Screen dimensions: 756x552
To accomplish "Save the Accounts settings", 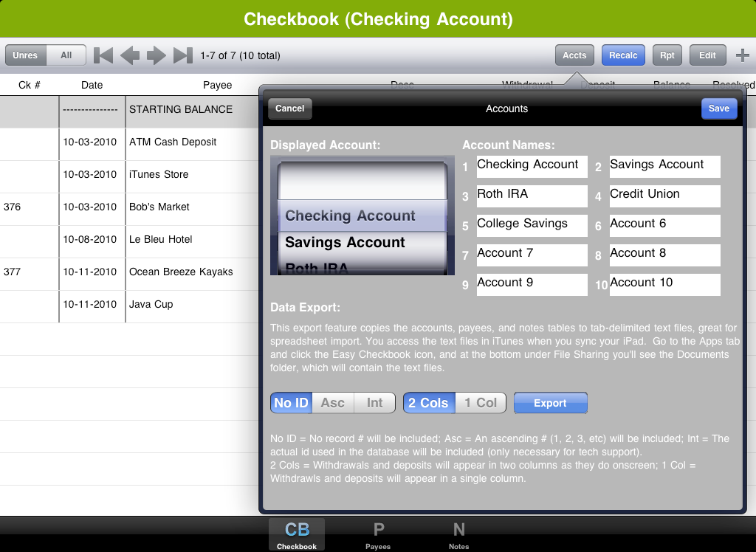I will click(719, 108).
